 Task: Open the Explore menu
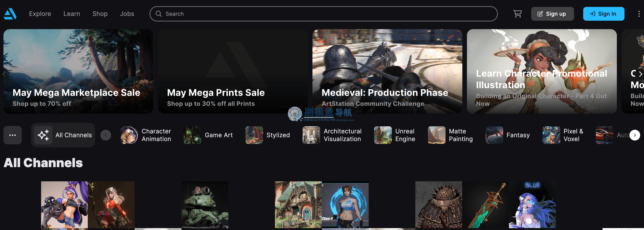[40, 14]
